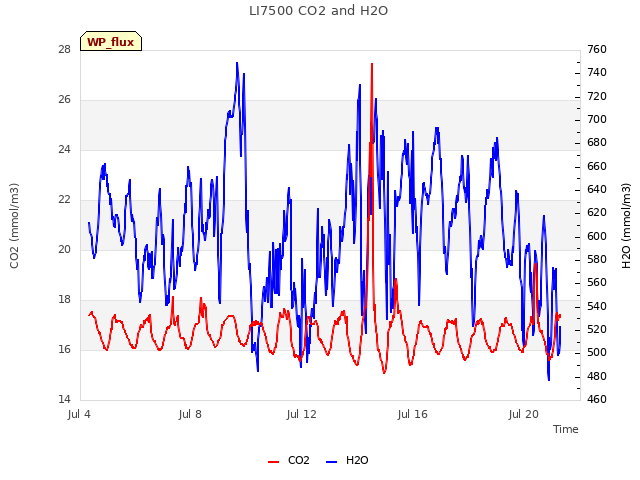The width and height of the screenshot is (640, 480).
Task: Click the 640 tick on H2O axis
Action: click(597, 190)
